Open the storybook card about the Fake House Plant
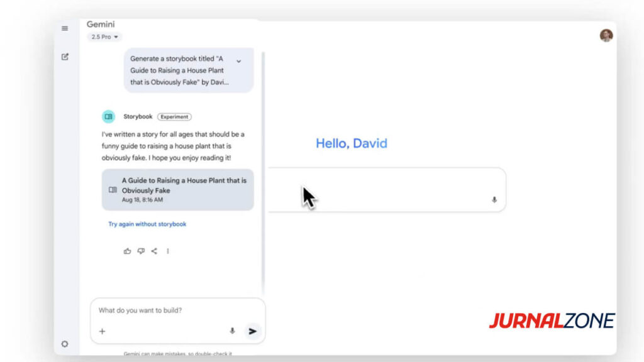 click(x=178, y=190)
